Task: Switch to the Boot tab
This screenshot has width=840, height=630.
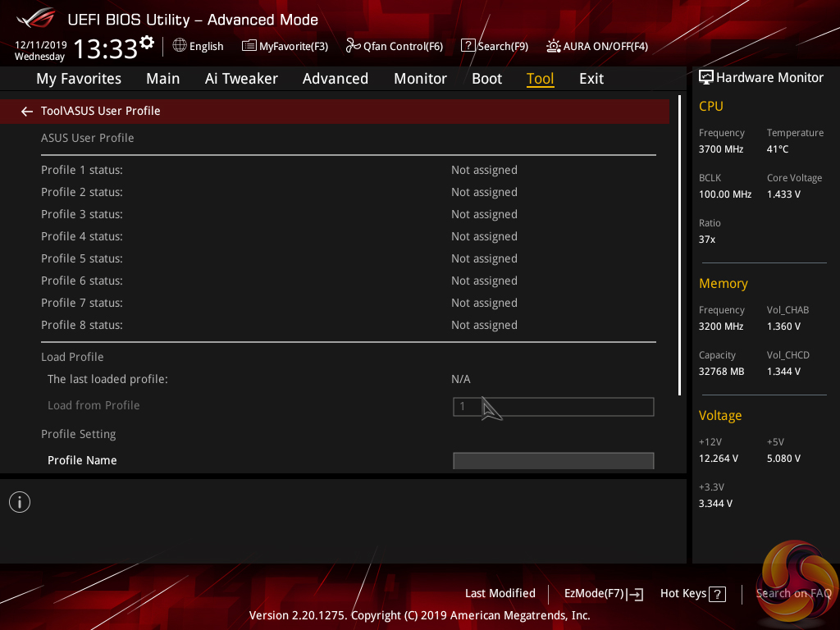Action: (486, 78)
